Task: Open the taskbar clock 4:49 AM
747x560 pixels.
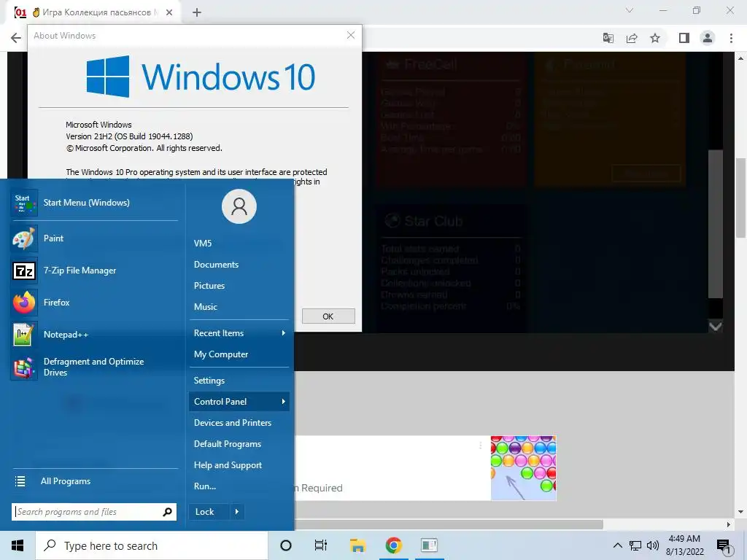Action: click(x=684, y=545)
